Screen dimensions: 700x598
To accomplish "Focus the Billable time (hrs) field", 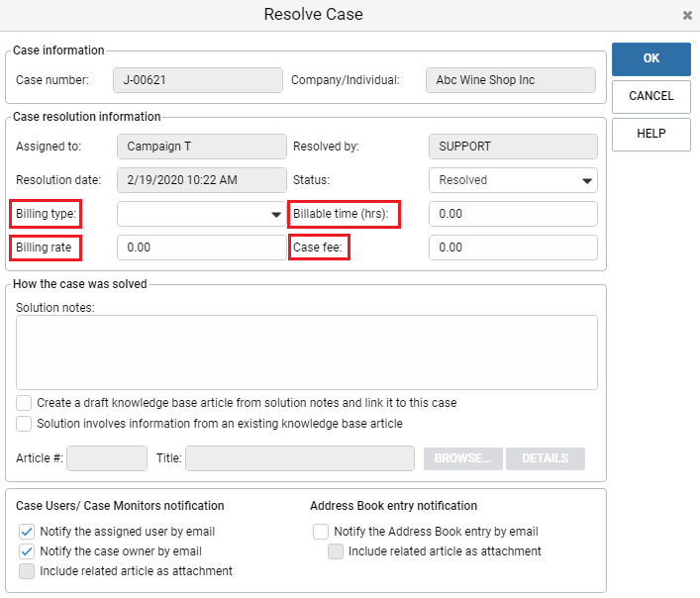I will pos(513,214).
